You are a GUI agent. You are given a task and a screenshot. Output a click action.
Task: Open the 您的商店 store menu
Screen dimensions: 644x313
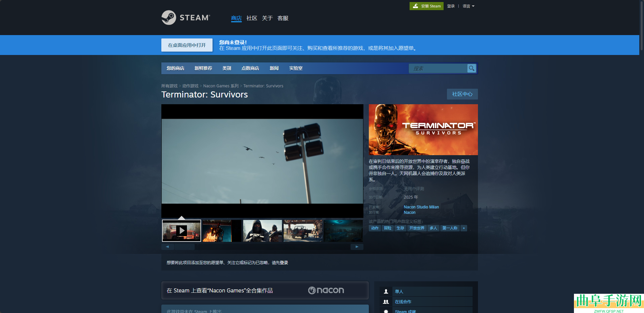(x=175, y=68)
